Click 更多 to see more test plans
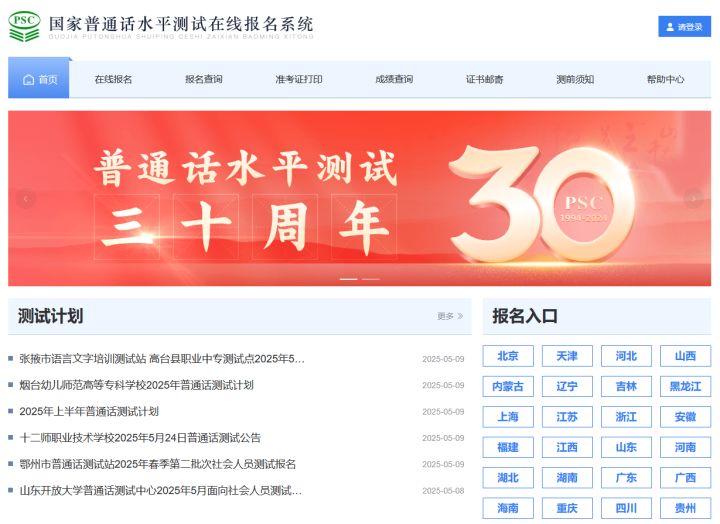The width and height of the screenshot is (720, 524). click(x=450, y=316)
